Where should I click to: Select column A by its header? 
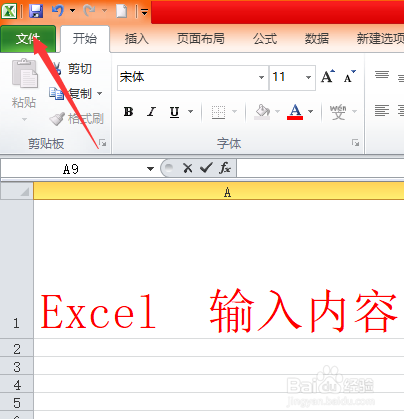coord(219,192)
